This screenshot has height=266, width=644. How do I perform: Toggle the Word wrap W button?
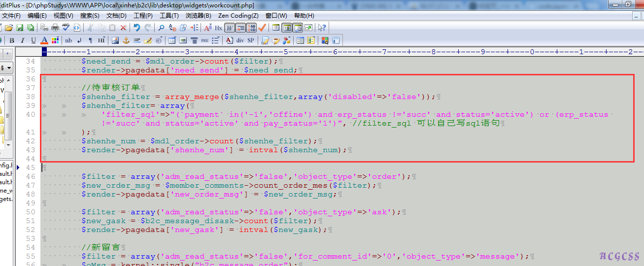coord(230,28)
